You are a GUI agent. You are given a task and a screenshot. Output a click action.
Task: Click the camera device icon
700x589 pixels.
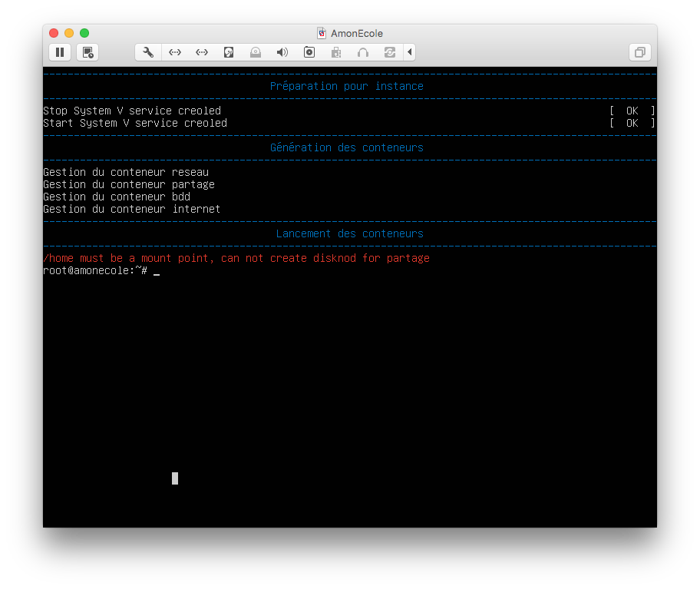(309, 52)
